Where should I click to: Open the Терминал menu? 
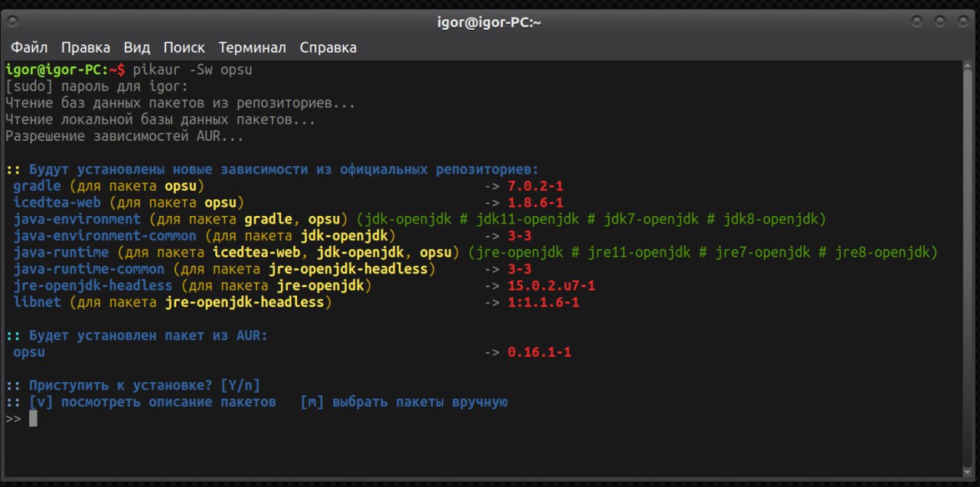click(x=253, y=47)
